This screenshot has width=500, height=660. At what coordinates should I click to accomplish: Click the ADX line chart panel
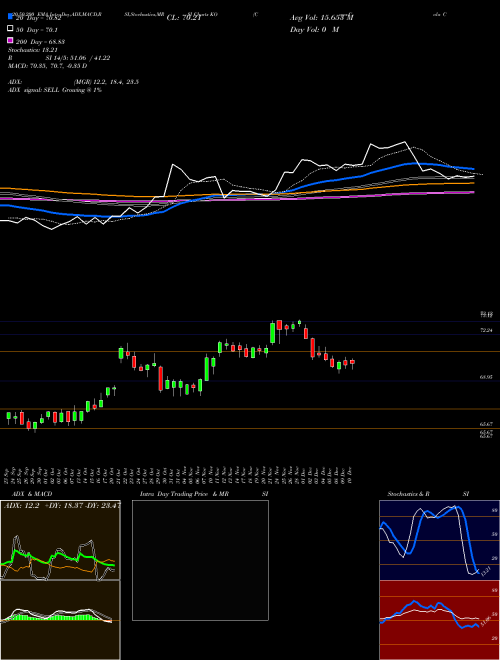60,540
